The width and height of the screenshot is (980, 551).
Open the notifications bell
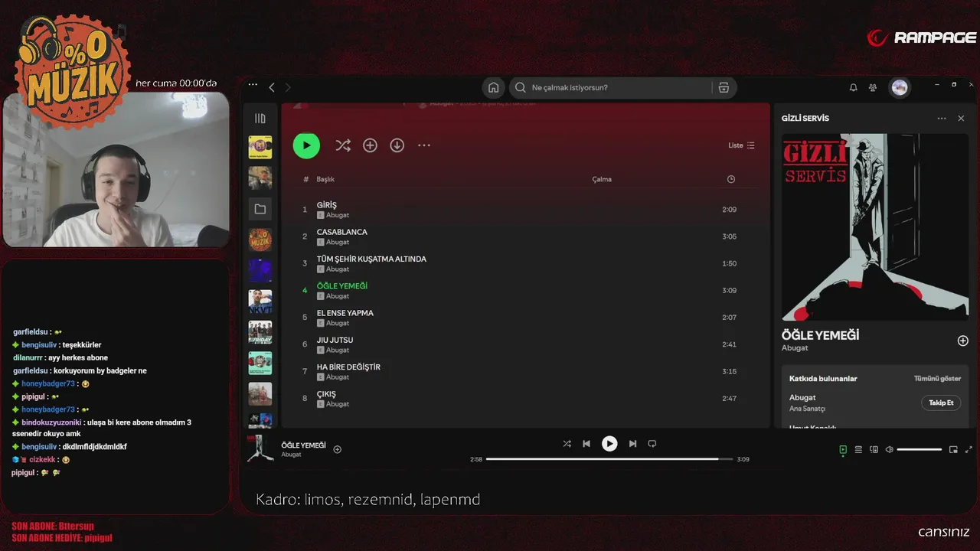point(853,87)
